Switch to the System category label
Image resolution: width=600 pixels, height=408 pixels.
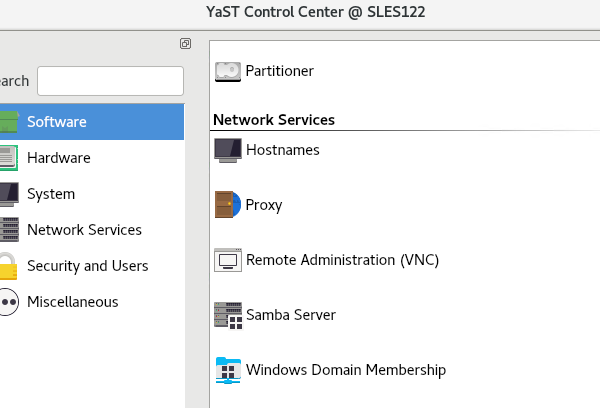pyautogui.click(x=51, y=194)
